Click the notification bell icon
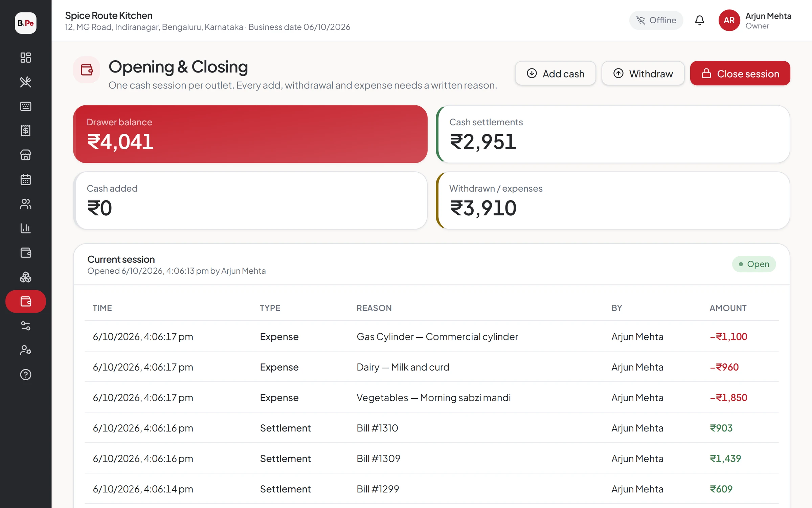 point(700,20)
